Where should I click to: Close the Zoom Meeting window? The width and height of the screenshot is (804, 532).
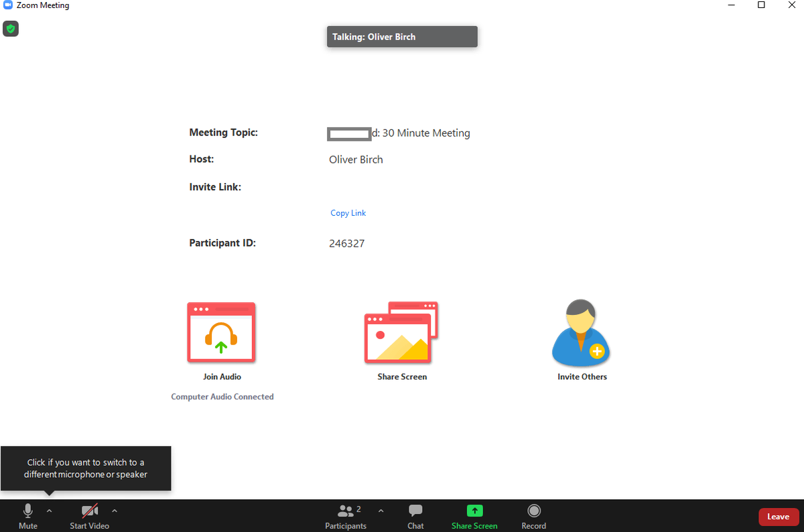coord(791,5)
